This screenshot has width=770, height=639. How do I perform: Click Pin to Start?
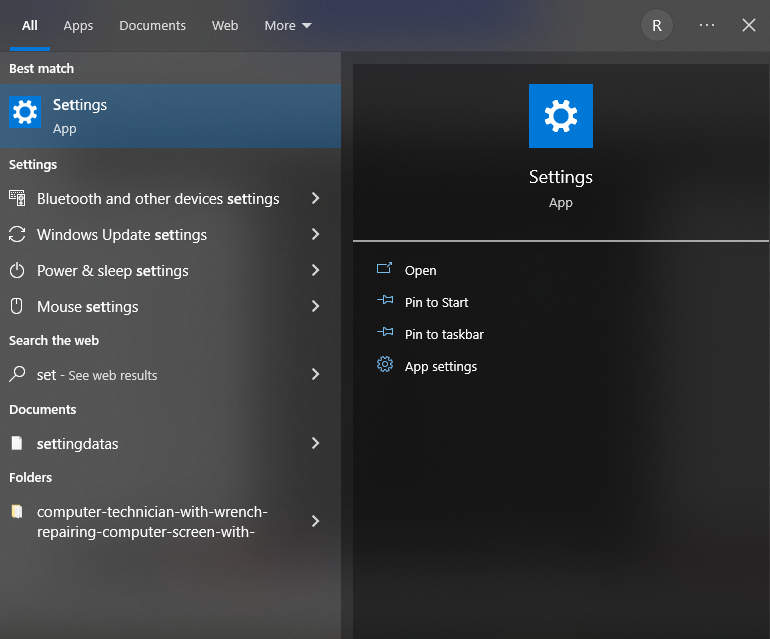(436, 302)
